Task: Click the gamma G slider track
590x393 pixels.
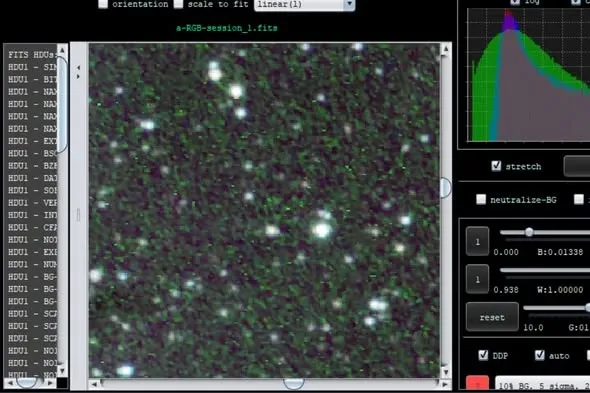Action: tap(557, 308)
